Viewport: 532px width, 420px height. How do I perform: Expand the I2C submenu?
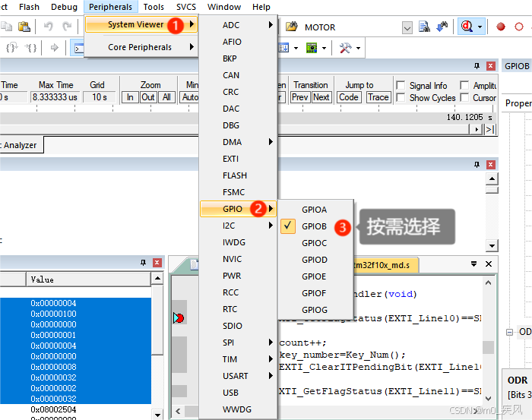pyautogui.click(x=238, y=226)
